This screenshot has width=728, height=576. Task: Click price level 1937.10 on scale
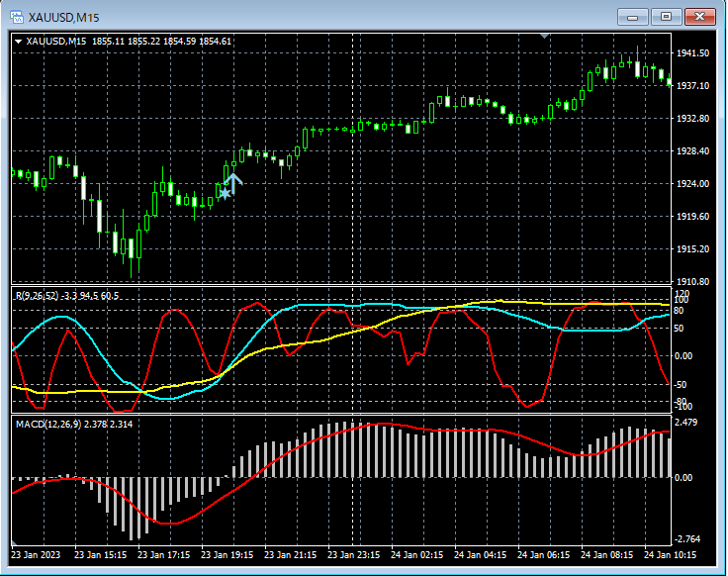click(692, 86)
